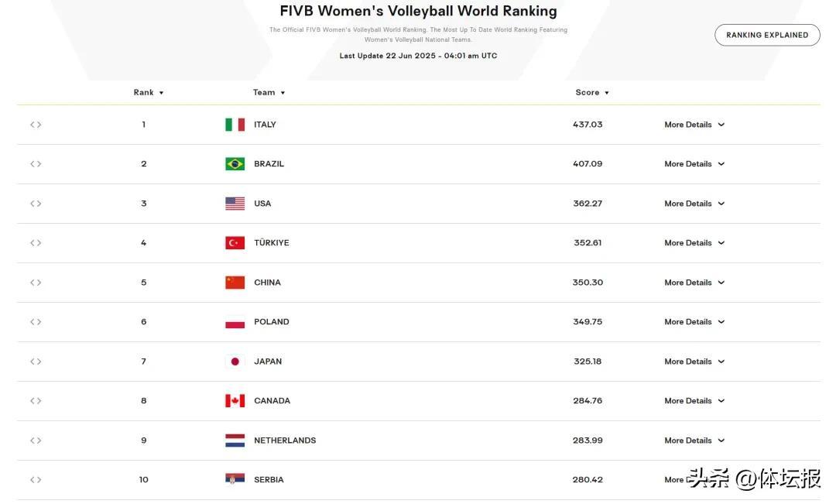Click the USA flag icon
This screenshot has width=836, height=504.
pos(235,204)
